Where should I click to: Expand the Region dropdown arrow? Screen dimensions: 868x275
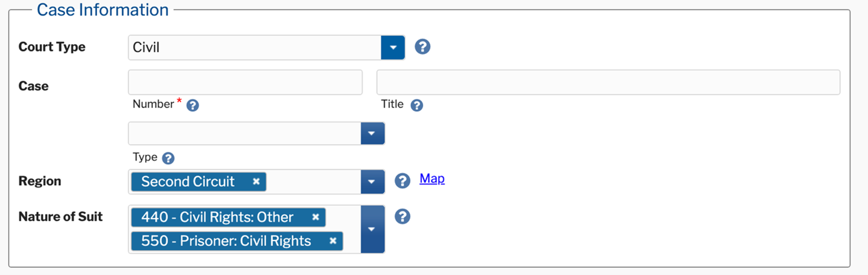(x=373, y=182)
